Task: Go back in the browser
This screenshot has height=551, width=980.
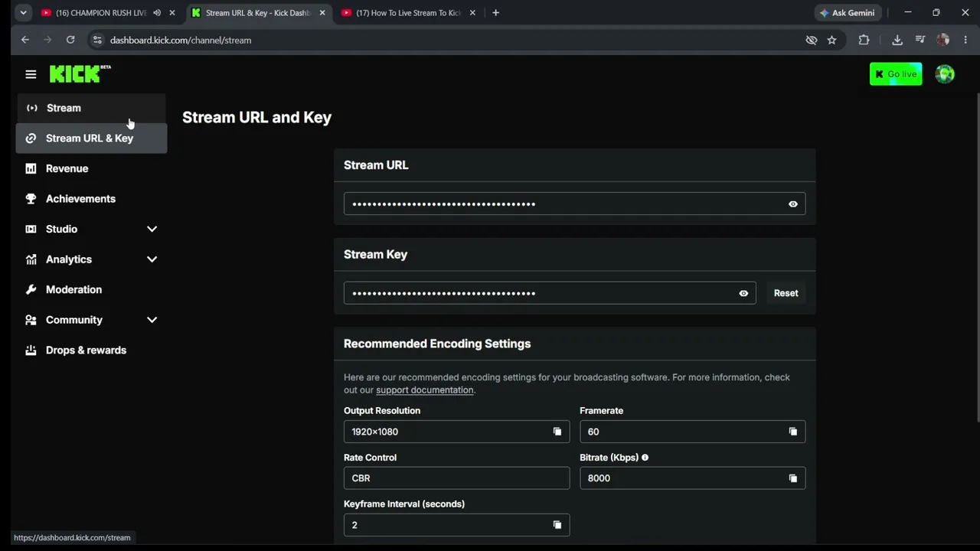Action: click(x=25, y=40)
